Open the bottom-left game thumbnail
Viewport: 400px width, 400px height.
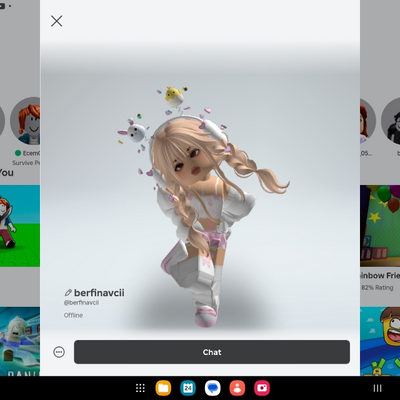point(20,341)
